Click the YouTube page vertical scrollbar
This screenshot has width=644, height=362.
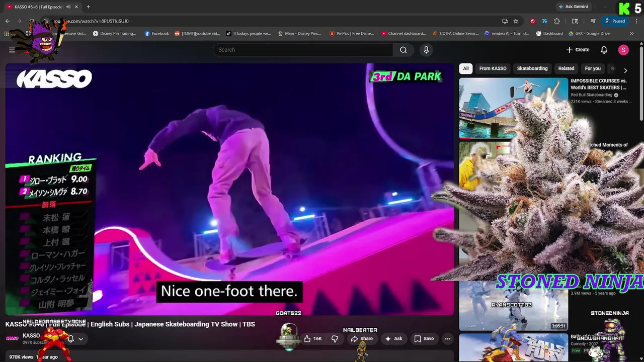pyautogui.click(x=641, y=83)
